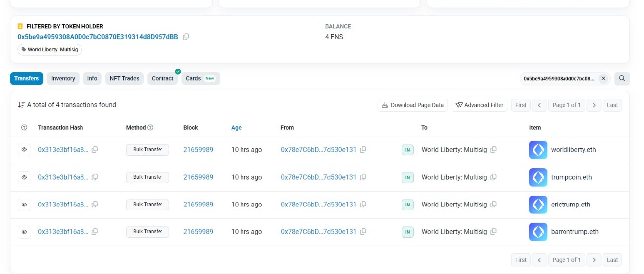Screen dimensions: 644x274
Task: Go to next page in top pagination
Action: point(594,105)
